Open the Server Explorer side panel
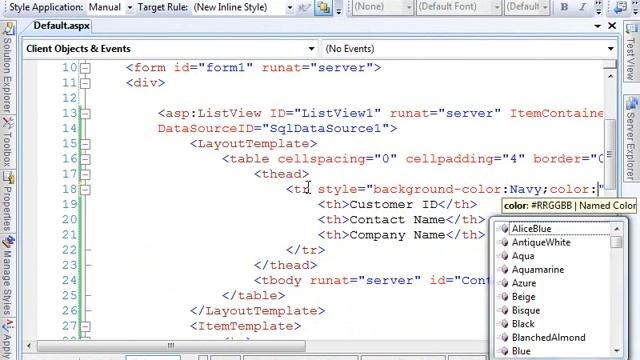 pos(632,138)
